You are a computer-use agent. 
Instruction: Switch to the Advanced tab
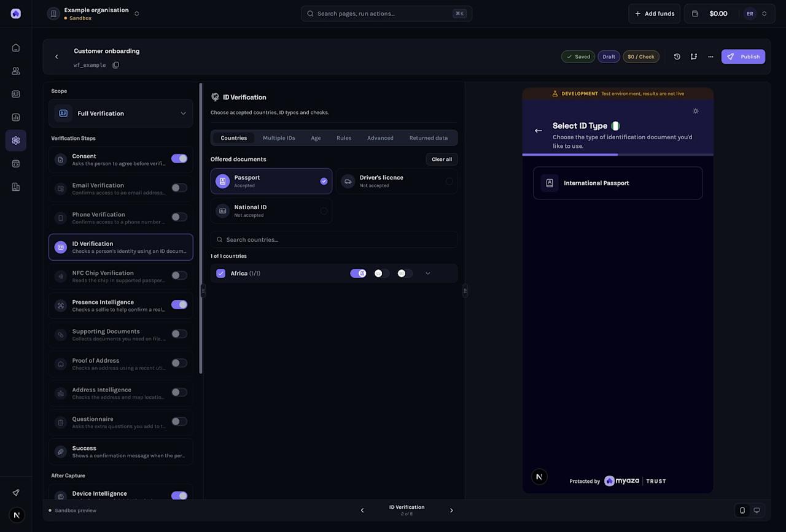coord(380,138)
